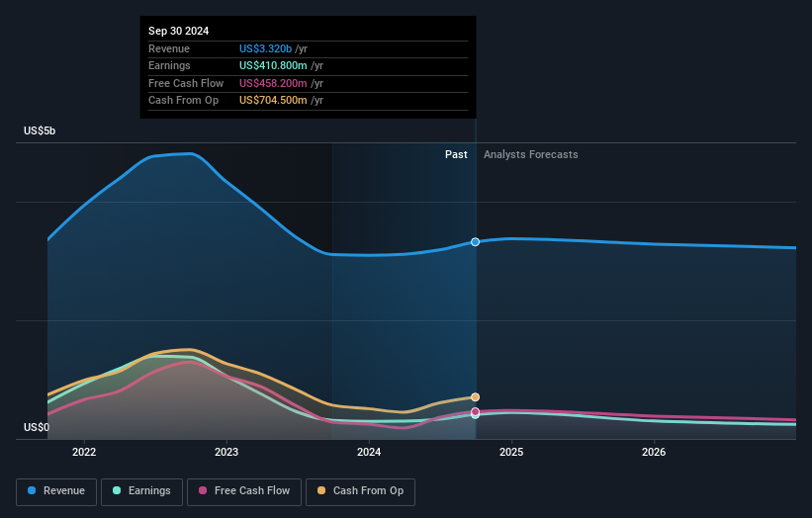Click the Revenue data point on the blue line

click(x=475, y=241)
